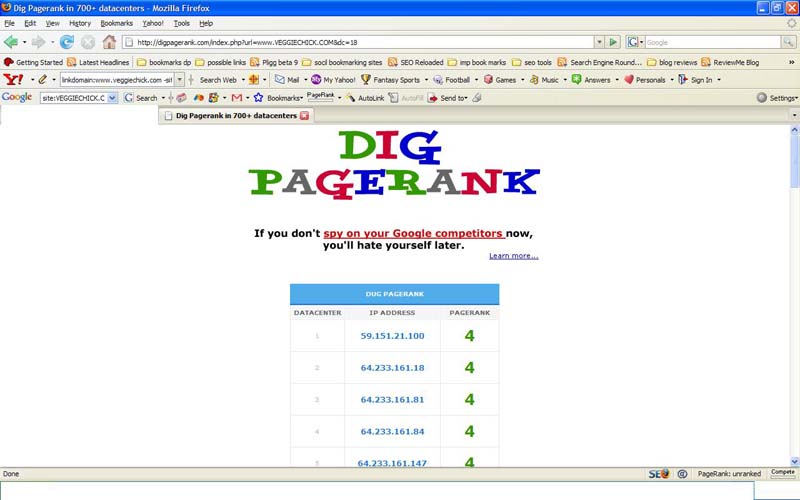Open IP address 64.233.161.84 link

(392, 432)
